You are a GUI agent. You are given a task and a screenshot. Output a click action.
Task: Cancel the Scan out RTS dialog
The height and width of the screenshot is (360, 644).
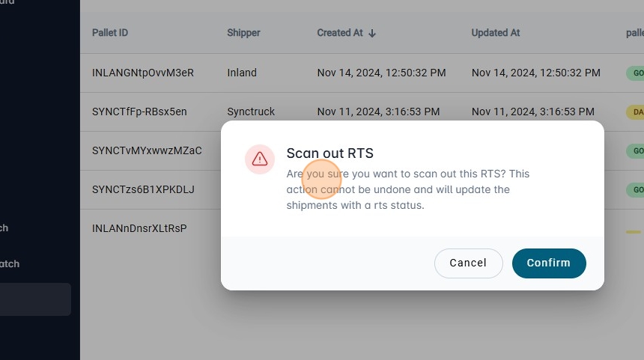point(468,263)
